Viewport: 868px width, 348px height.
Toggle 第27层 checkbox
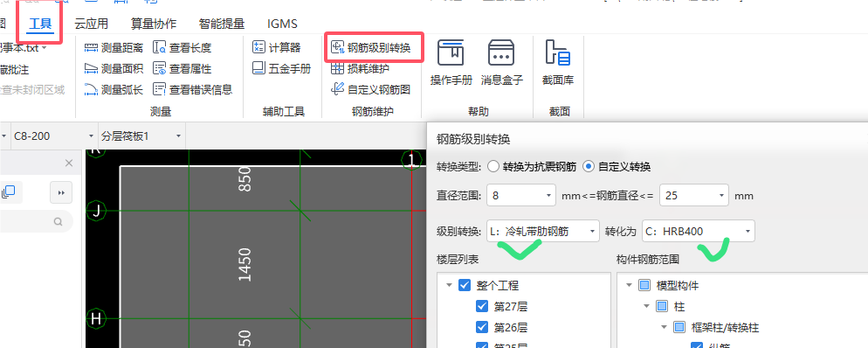tap(482, 306)
